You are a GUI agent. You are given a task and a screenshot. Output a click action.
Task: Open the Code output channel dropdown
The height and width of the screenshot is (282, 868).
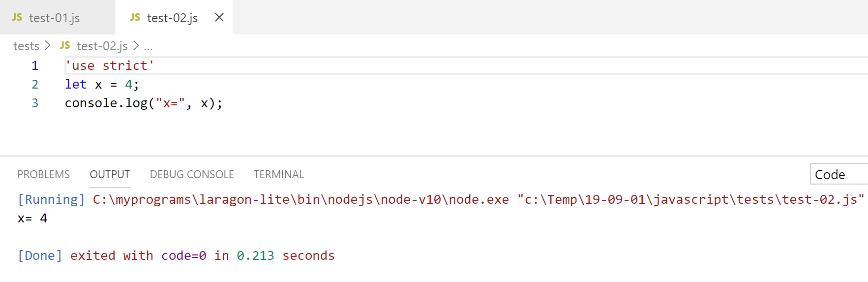[x=838, y=174]
